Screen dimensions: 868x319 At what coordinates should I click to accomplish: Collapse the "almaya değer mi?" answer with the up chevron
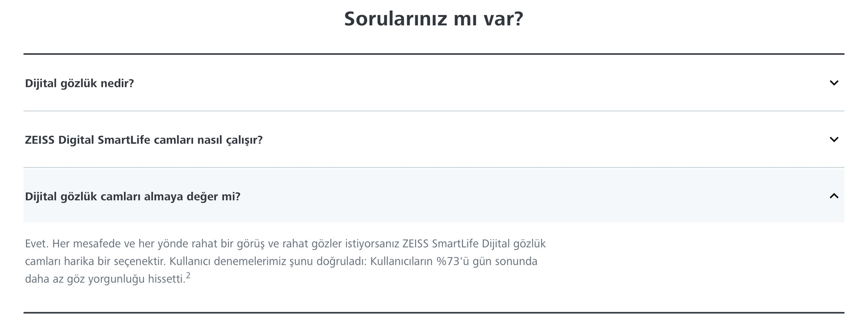[833, 196]
